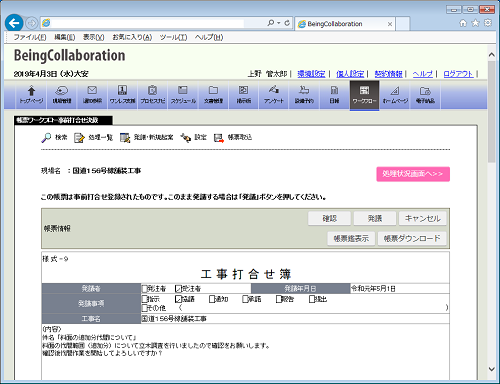Click the 発議・新規起案 icon
The width and height of the screenshot is (500, 384).
click(x=125, y=138)
